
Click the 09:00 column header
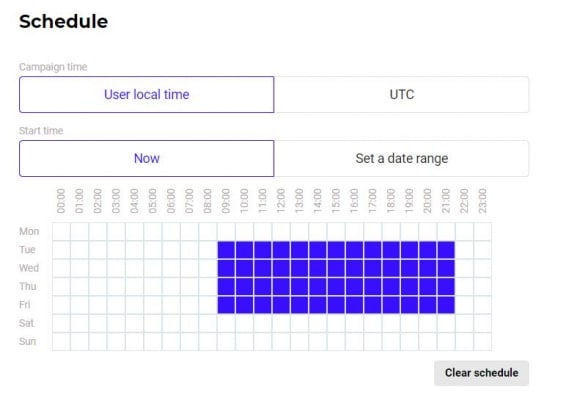(226, 201)
